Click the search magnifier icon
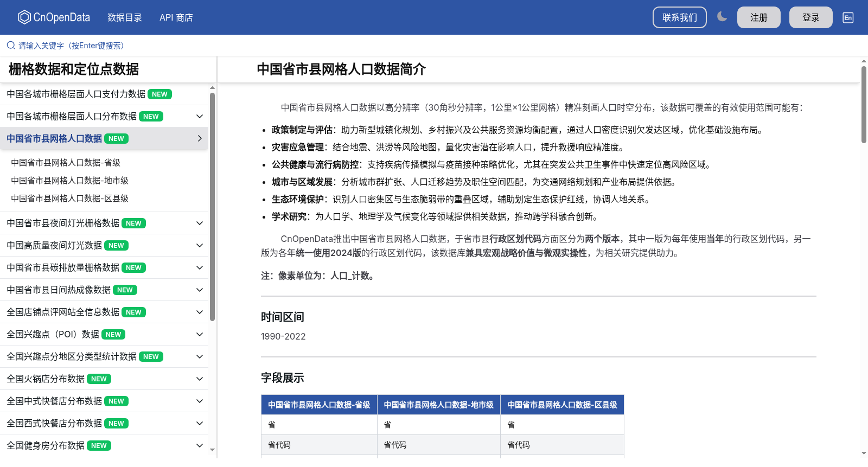 coord(11,46)
